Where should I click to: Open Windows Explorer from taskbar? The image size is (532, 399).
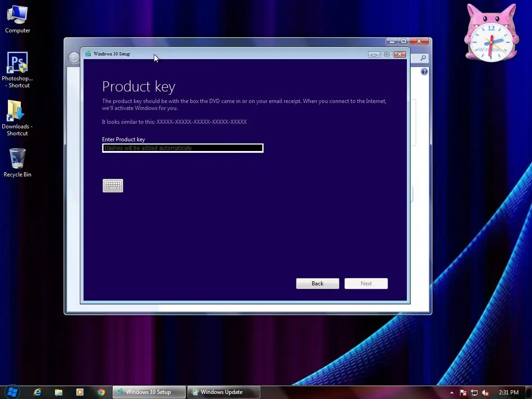[x=58, y=392]
